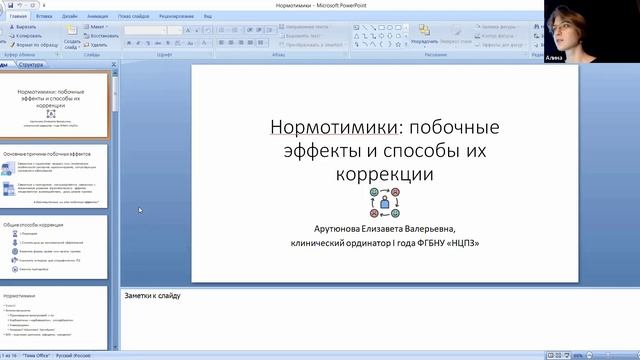Open the Анимация (Animation) ribbon tab
The height and width of the screenshot is (360, 640).
97,16
